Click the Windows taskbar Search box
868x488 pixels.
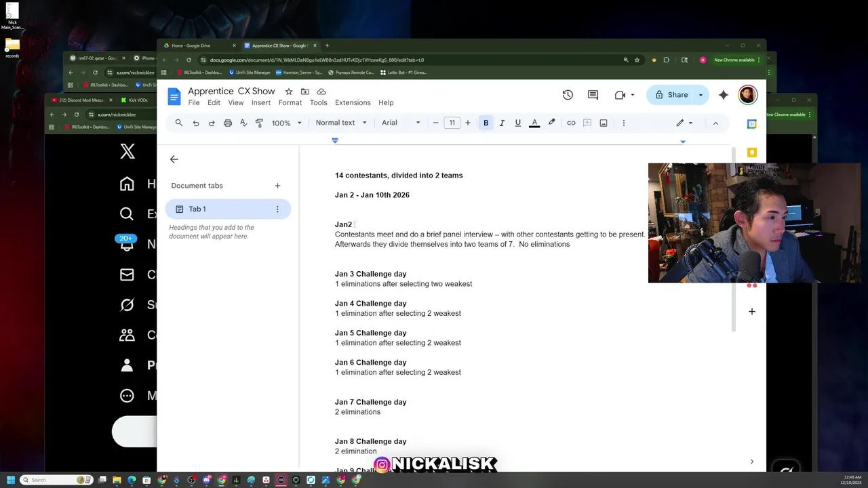coord(56,480)
